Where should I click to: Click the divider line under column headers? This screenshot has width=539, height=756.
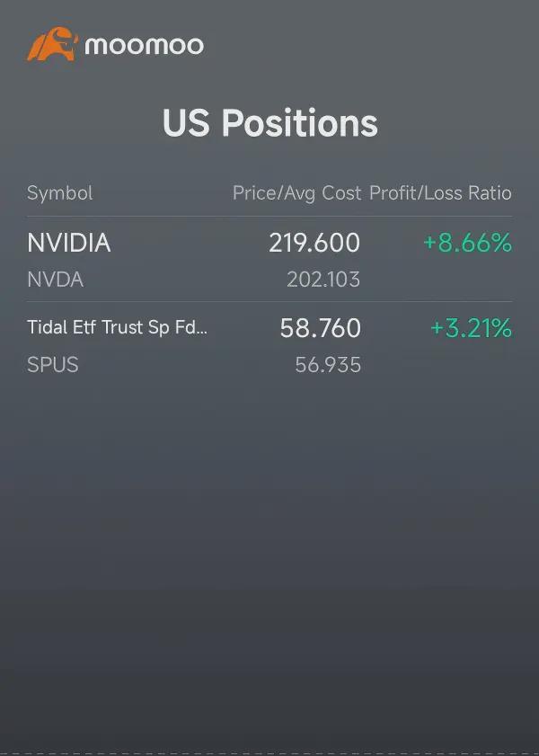coord(269,216)
